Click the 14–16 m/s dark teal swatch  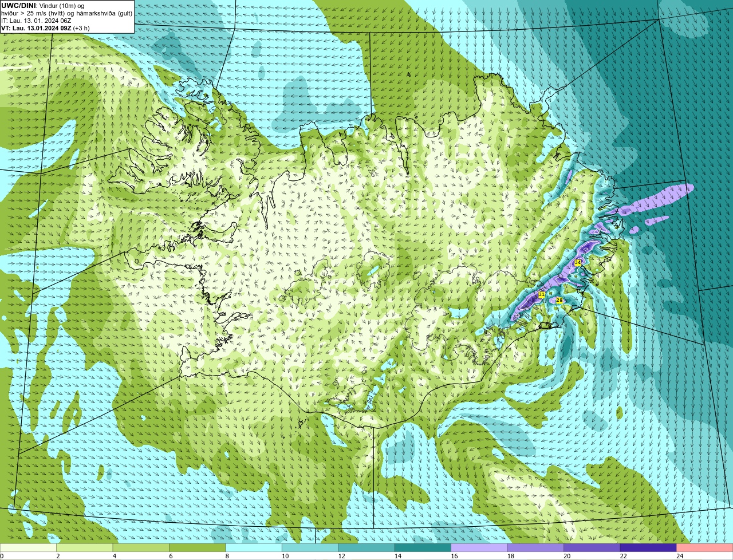coord(423,547)
